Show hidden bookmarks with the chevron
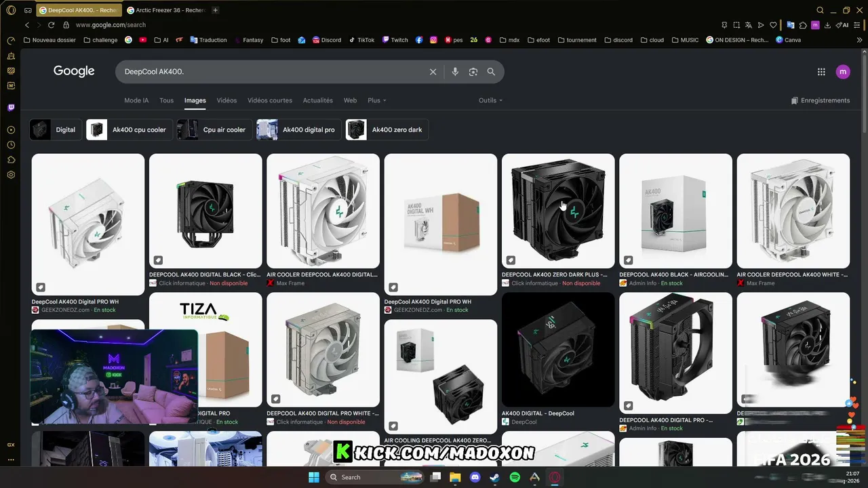The width and height of the screenshot is (868, 488). (x=860, y=40)
